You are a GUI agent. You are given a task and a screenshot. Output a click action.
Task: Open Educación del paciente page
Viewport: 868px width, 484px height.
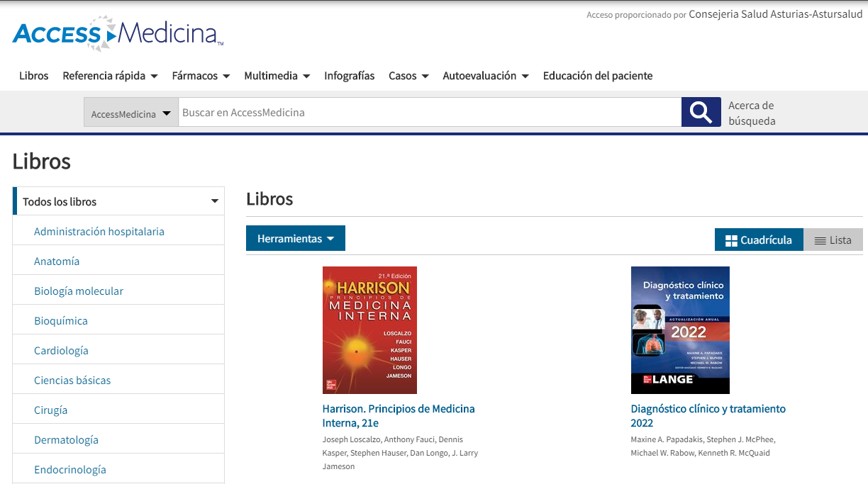click(597, 76)
